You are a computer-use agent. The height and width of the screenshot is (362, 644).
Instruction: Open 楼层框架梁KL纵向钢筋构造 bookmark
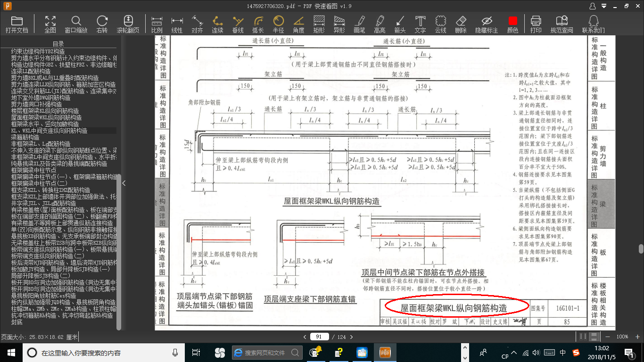[x=45, y=111]
